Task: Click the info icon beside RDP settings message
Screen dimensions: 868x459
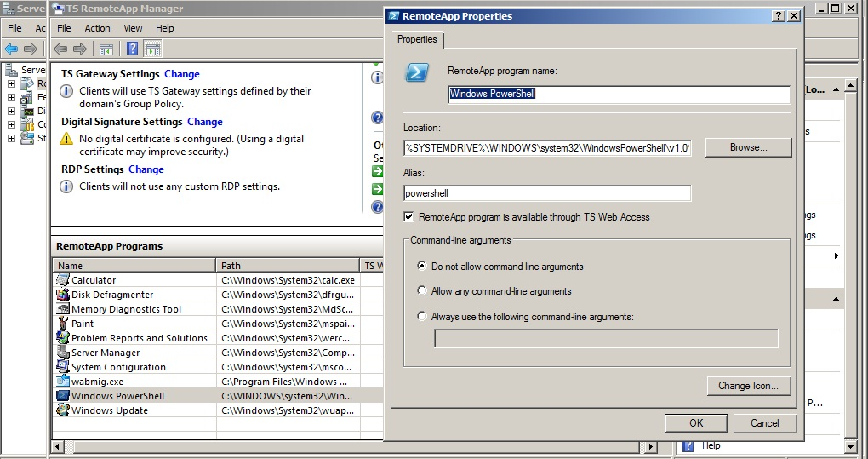Action: pyautogui.click(x=66, y=186)
